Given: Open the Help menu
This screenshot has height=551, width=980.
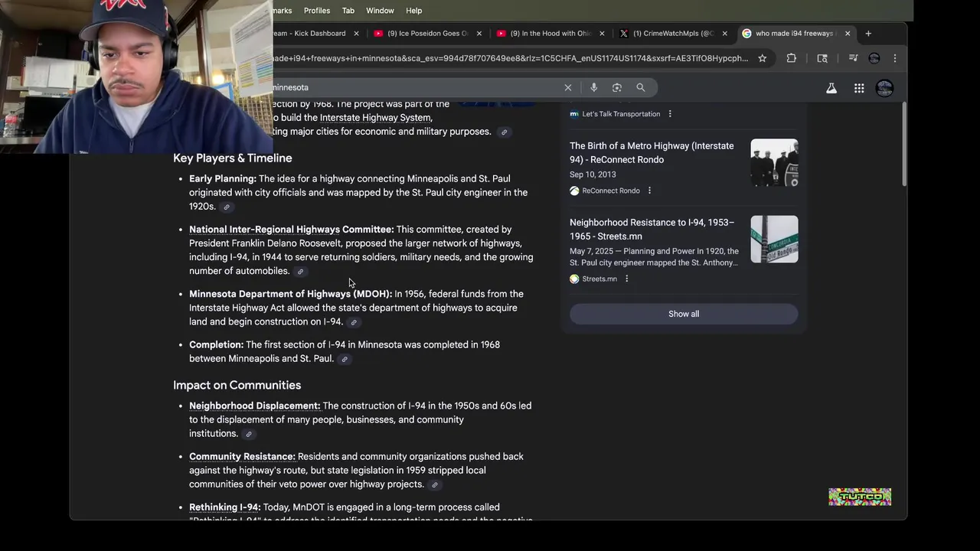Looking at the screenshot, I should pos(414,11).
